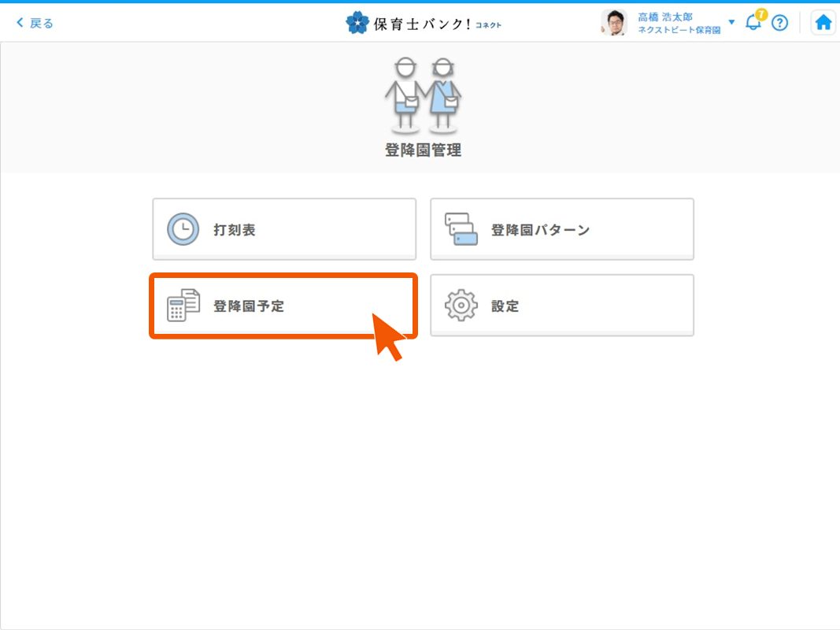Go to home via house icon
Image resolution: width=840 pixels, height=630 pixels.
(823, 23)
